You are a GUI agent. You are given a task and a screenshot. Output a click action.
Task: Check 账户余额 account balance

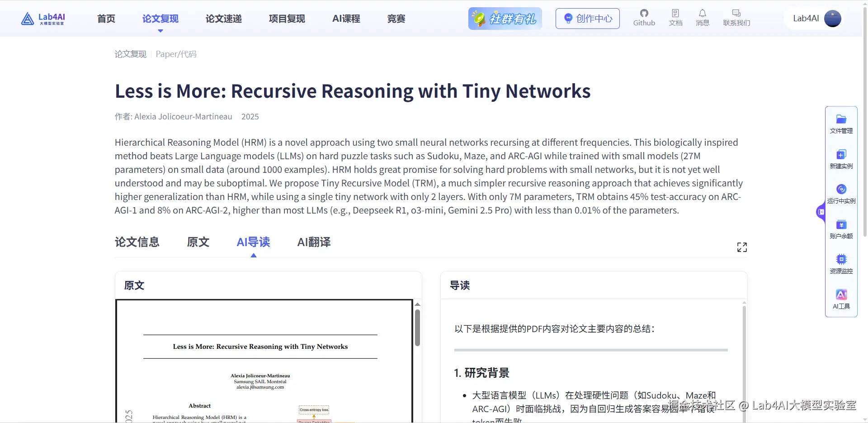[841, 229]
